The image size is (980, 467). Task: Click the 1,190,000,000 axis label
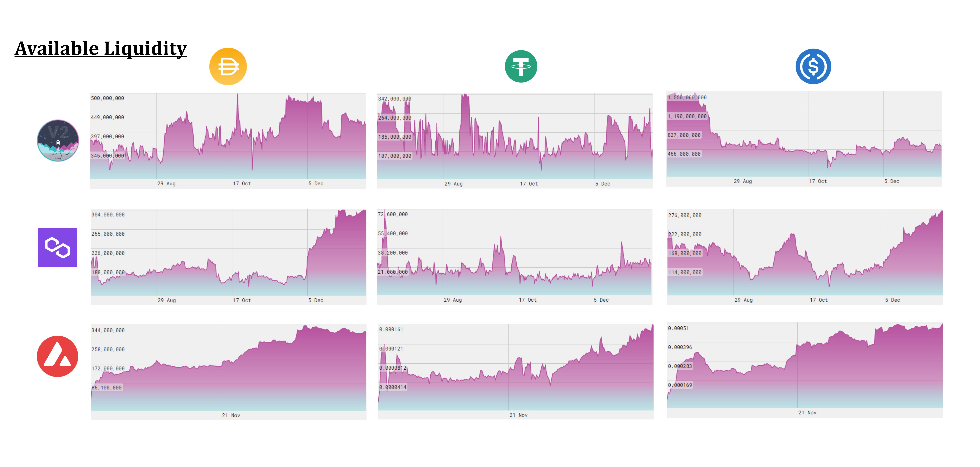[687, 116]
